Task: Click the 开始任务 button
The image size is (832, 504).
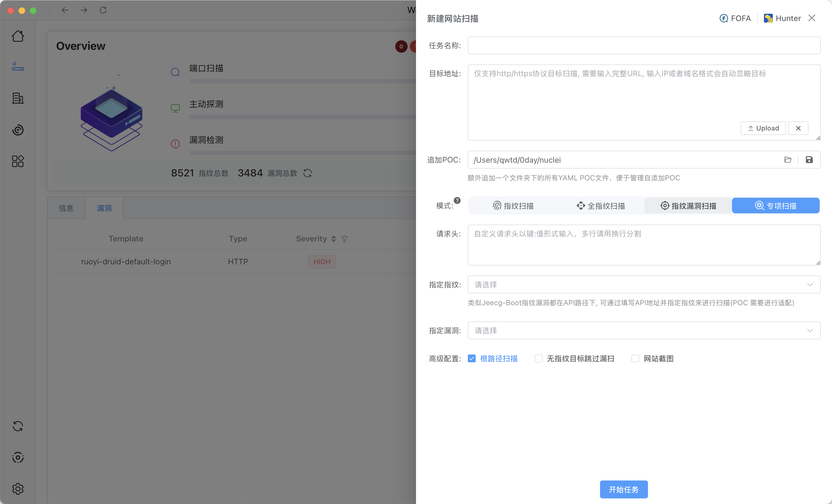Action: tap(623, 489)
